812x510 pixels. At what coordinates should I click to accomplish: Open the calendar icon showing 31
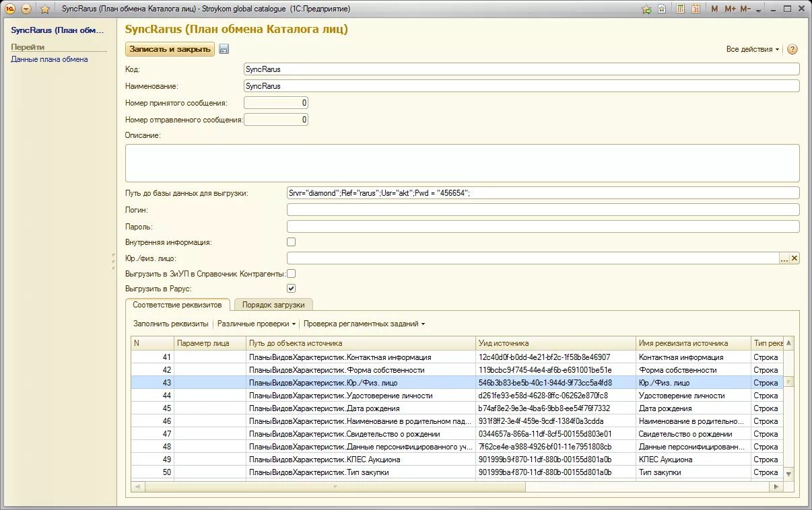click(696, 9)
